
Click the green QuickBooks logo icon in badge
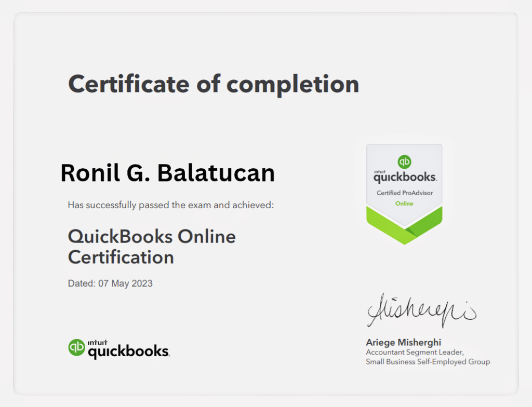[404, 161]
